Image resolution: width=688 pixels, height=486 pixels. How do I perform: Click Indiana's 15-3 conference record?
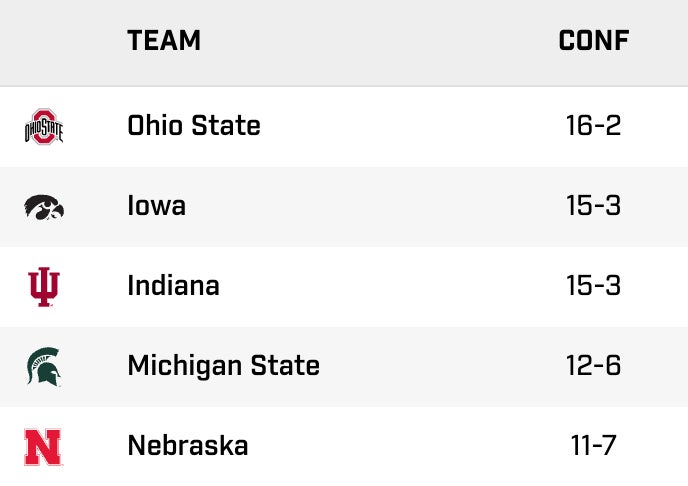tap(593, 286)
